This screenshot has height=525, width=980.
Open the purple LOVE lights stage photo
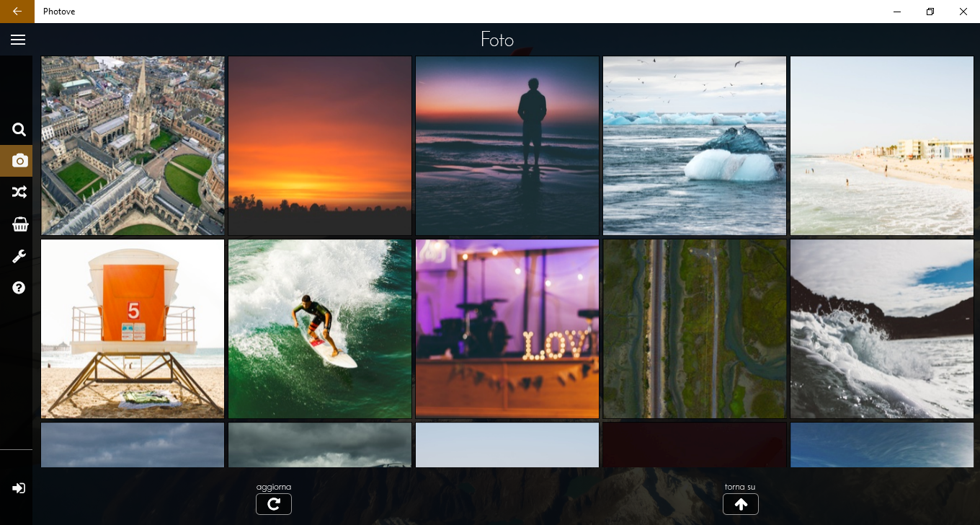pos(507,329)
